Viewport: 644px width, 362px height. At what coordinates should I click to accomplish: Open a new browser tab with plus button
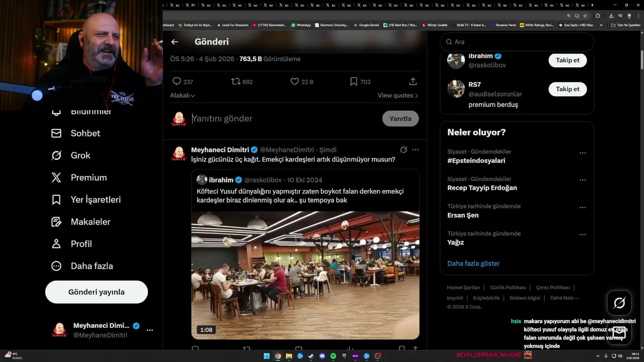[592, 5]
